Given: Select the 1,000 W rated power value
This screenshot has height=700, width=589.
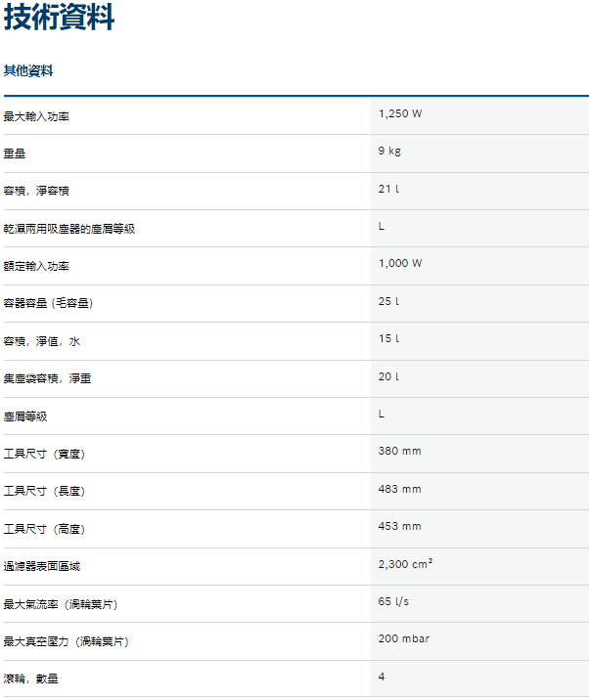Looking at the screenshot, I should click(x=400, y=263).
